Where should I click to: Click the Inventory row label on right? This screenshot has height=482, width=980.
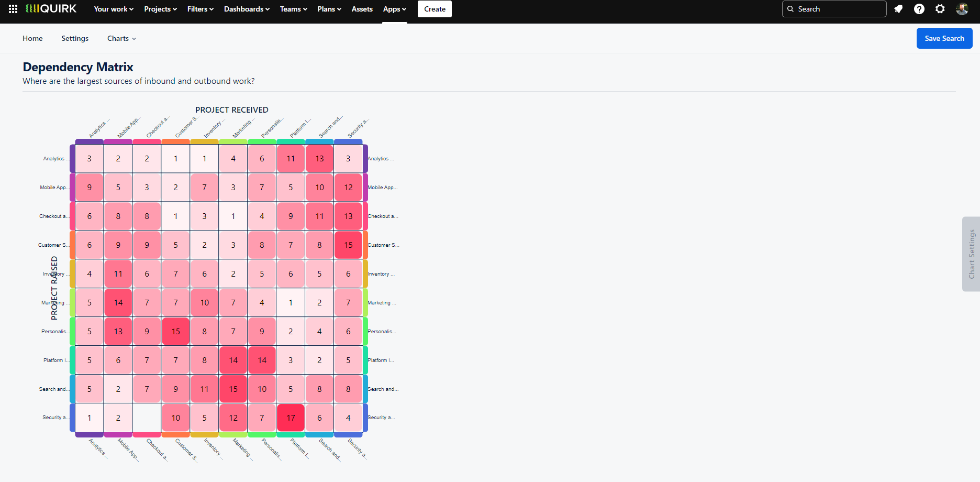coord(381,273)
